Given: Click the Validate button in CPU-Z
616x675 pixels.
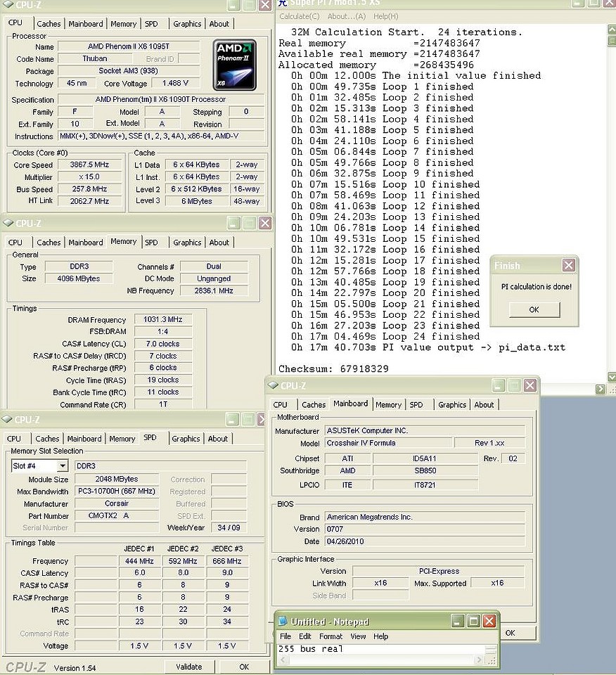Looking at the screenshot, I should tap(188, 667).
